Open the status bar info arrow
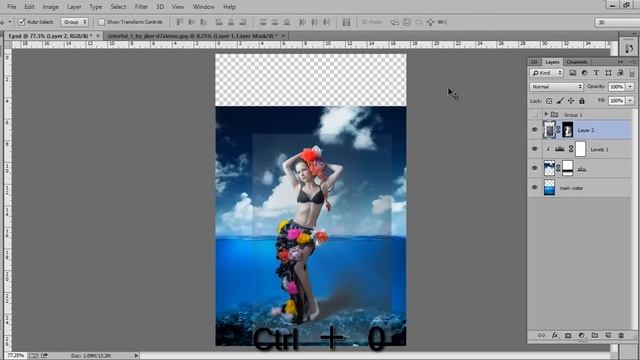This screenshot has width=640, height=360. [136, 356]
